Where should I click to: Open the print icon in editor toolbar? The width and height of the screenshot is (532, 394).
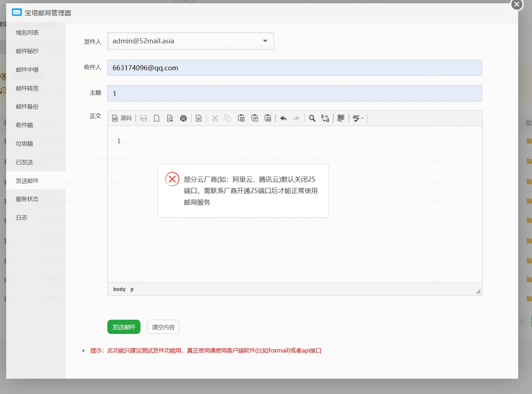click(x=183, y=118)
